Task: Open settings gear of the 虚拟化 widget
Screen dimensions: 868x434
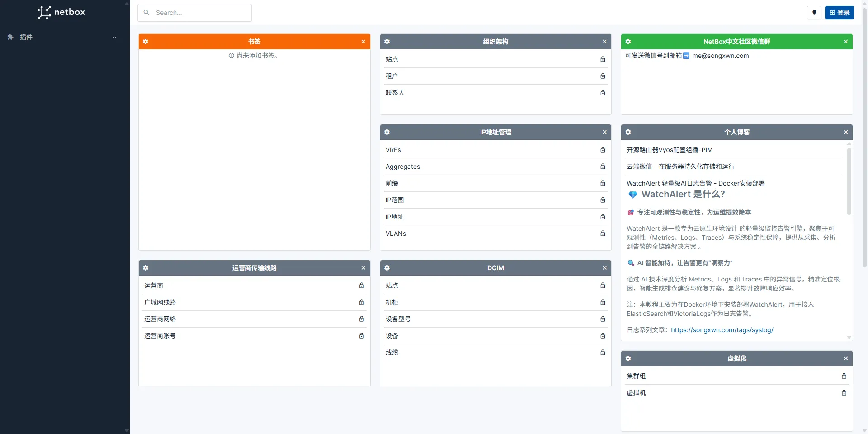Action: (x=628, y=358)
